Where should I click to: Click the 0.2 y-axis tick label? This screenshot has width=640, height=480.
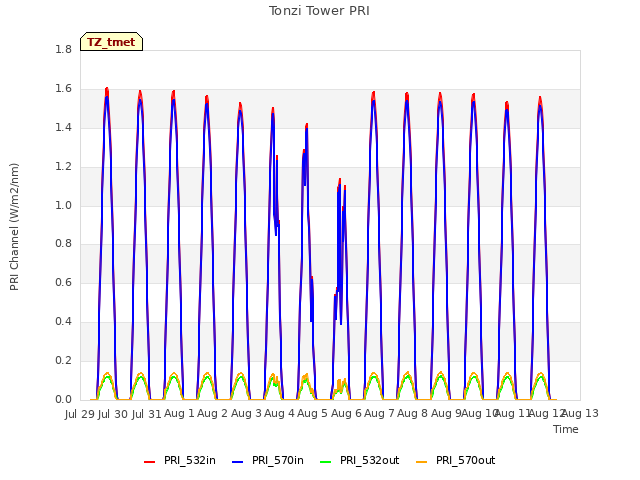pyautogui.click(x=63, y=360)
